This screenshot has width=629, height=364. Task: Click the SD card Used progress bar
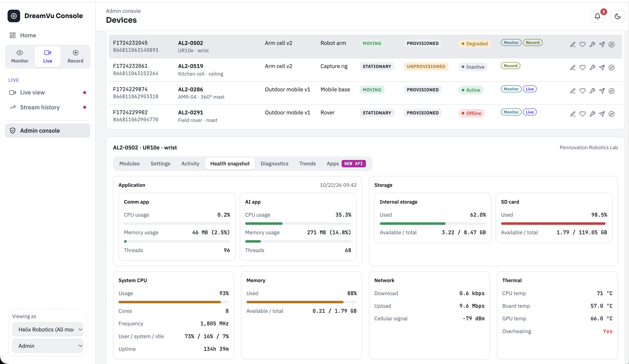pyautogui.click(x=554, y=224)
